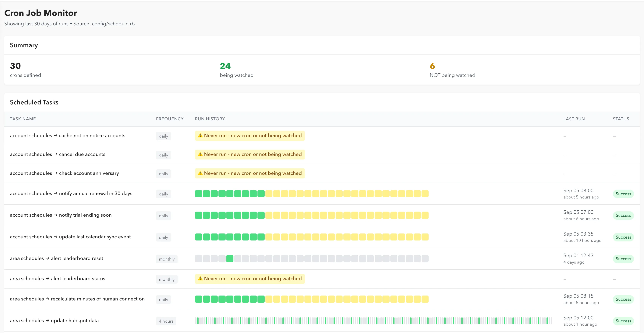Click last yellow square in notify annual renewal history
The height and width of the screenshot is (333, 644).
425,194
